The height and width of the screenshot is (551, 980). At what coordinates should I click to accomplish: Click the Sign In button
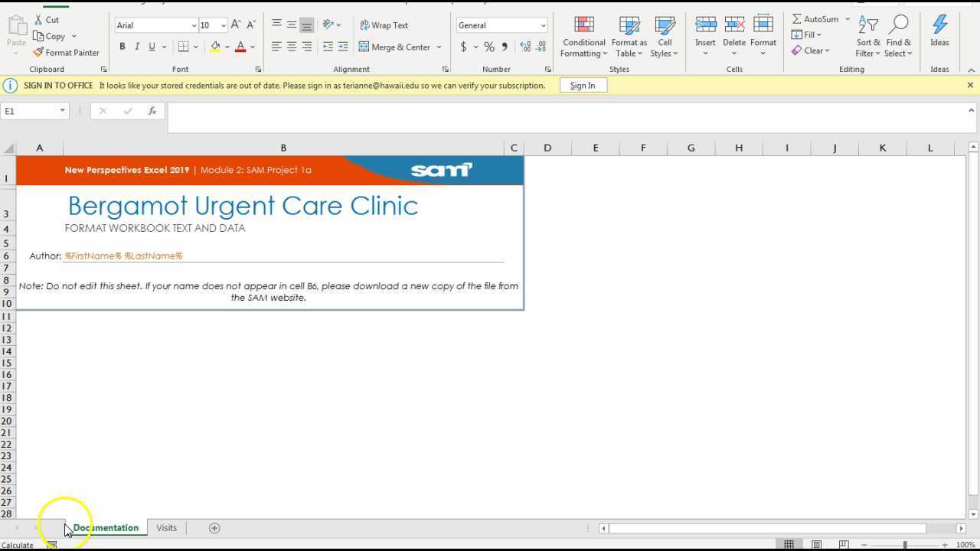tap(583, 85)
